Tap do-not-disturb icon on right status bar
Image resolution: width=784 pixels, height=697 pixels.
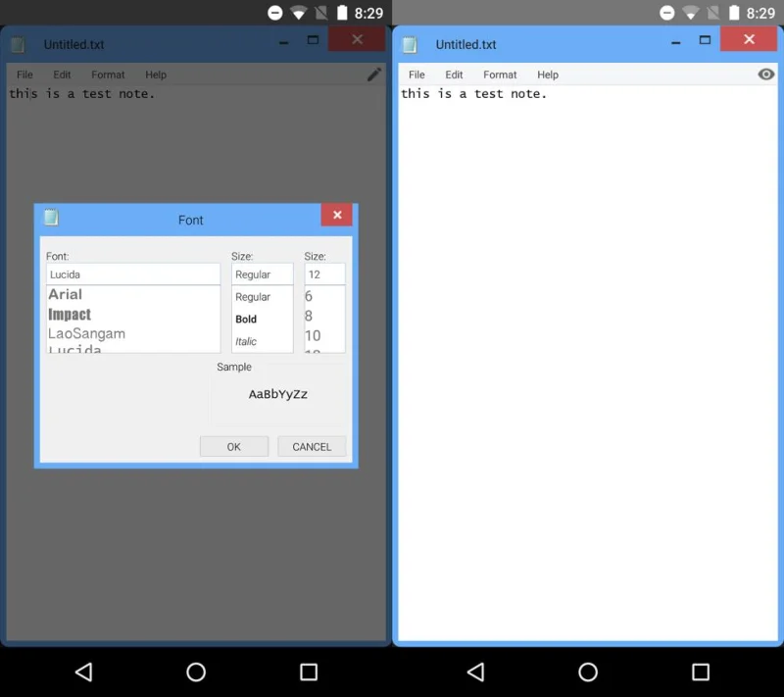coord(667,13)
